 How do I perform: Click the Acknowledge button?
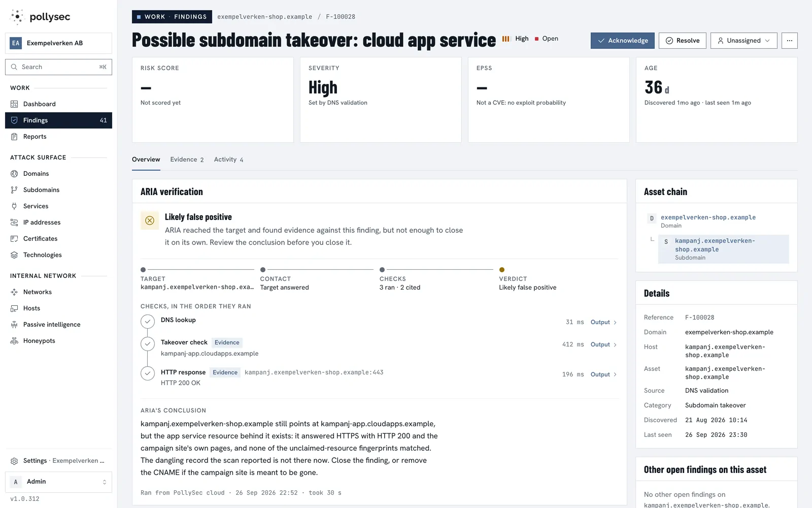pyautogui.click(x=623, y=41)
